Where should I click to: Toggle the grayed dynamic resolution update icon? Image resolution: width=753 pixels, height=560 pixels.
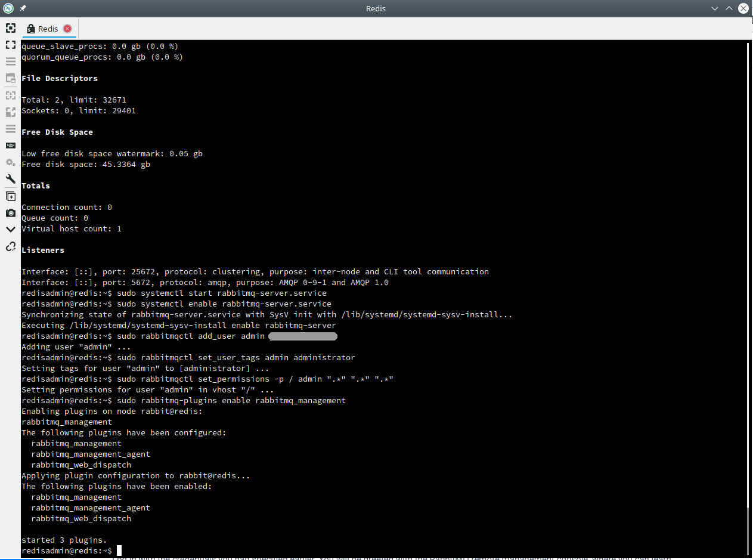click(x=10, y=95)
